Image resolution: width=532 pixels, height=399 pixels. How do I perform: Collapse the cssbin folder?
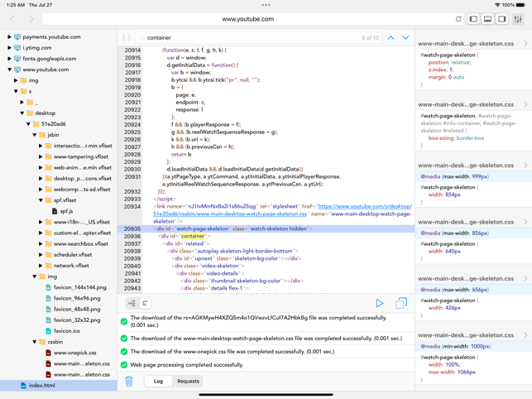[x=35, y=342]
